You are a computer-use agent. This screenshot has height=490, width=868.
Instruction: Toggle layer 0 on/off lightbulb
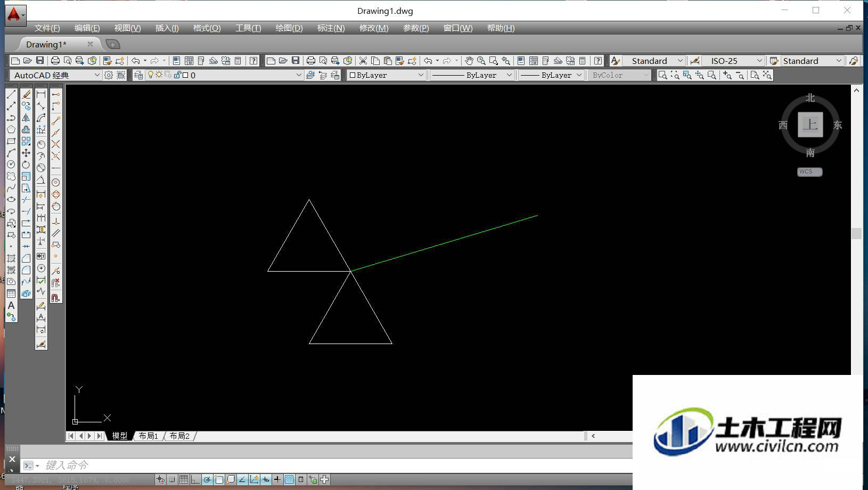(x=151, y=75)
